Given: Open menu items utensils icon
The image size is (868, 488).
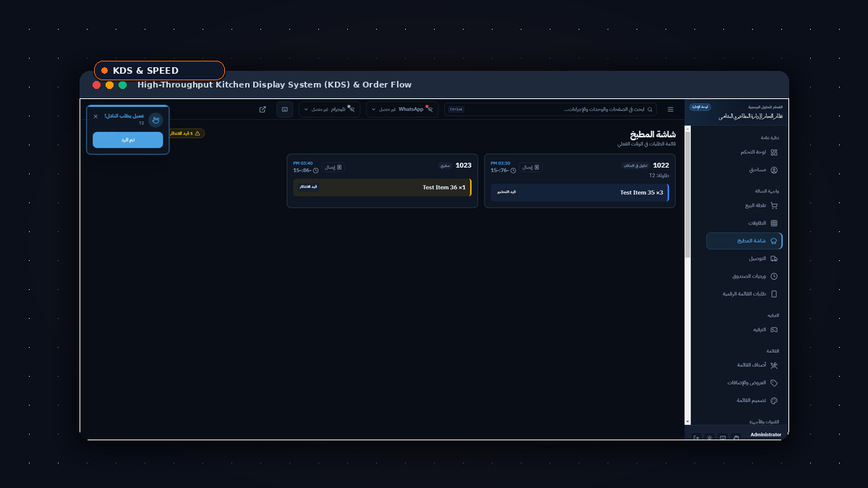Looking at the screenshot, I should tap(774, 365).
